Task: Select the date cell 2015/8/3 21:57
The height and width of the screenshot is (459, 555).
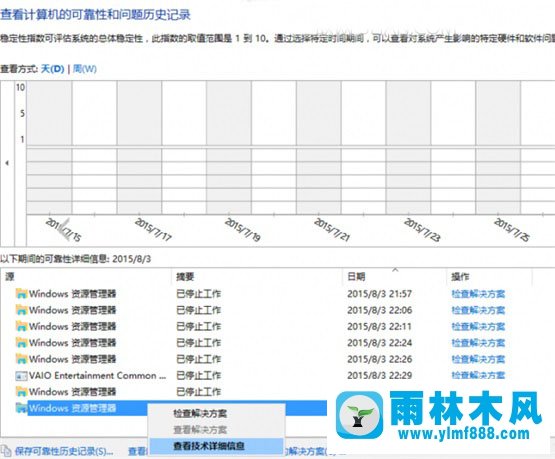Action: (x=379, y=294)
